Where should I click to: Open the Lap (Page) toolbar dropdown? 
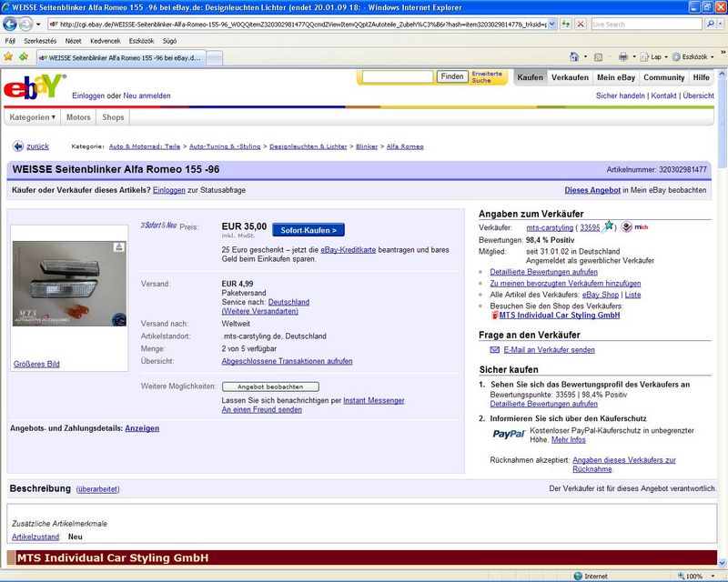click(x=653, y=57)
